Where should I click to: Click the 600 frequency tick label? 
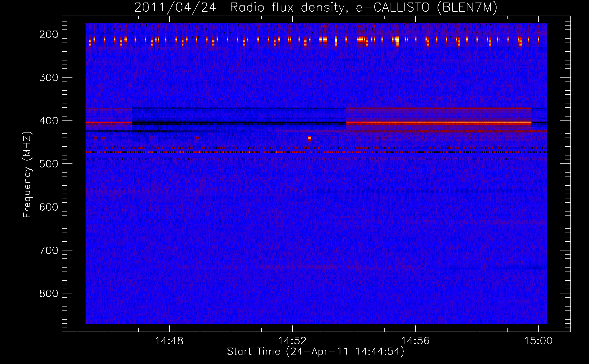[48, 207]
